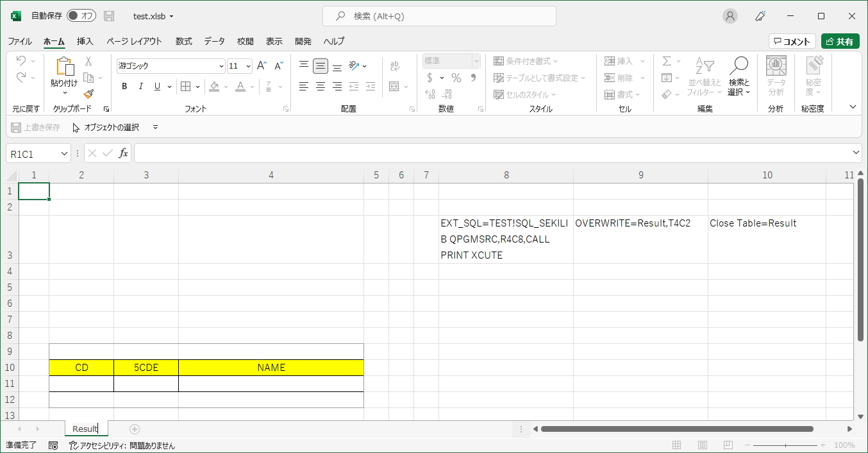Click the insert function fx icon
This screenshot has width=868, height=453.
click(124, 153)
